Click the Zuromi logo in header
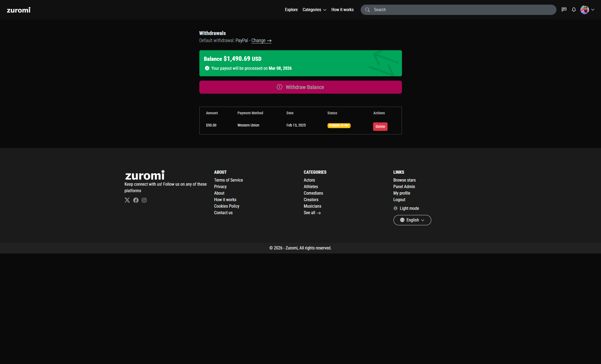This screenshot has width=601, height=364. [x=19, y=10]
